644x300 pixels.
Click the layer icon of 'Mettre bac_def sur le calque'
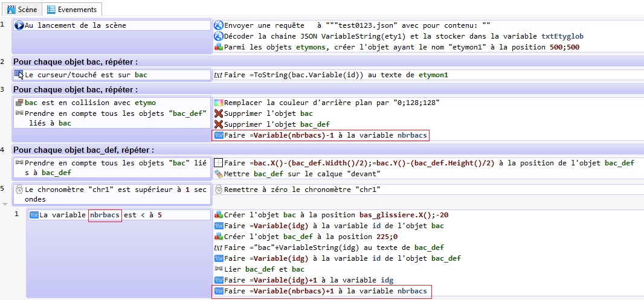click(219, 174)
